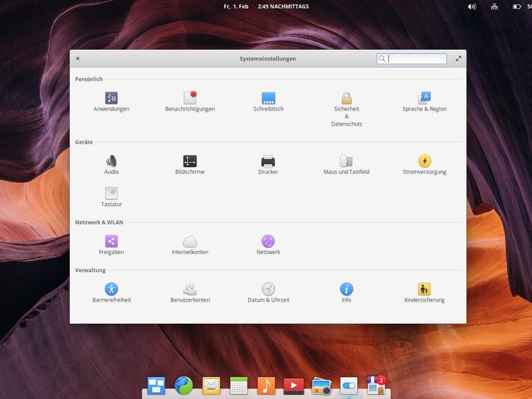Open the Photos app in dock

(321, 386)
